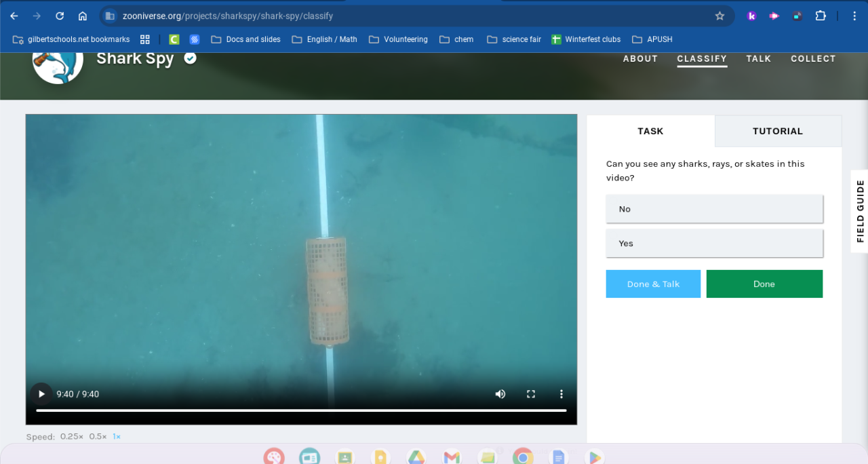Launch Gmail from the shelf
Image resolution: width=868 pixels, height=464 pixels.
[x=452, y=457]
